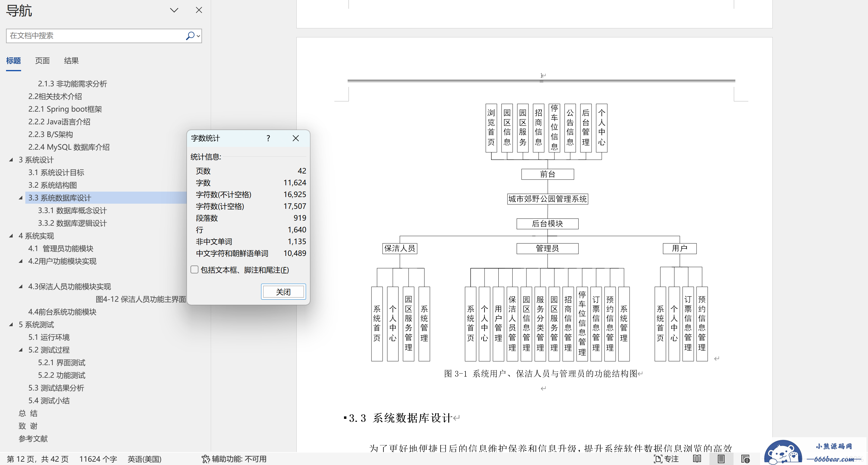The image size is (868, 465).
Task: Go to heading 5.2.1 界面测试
Action: tap(62, 362)
